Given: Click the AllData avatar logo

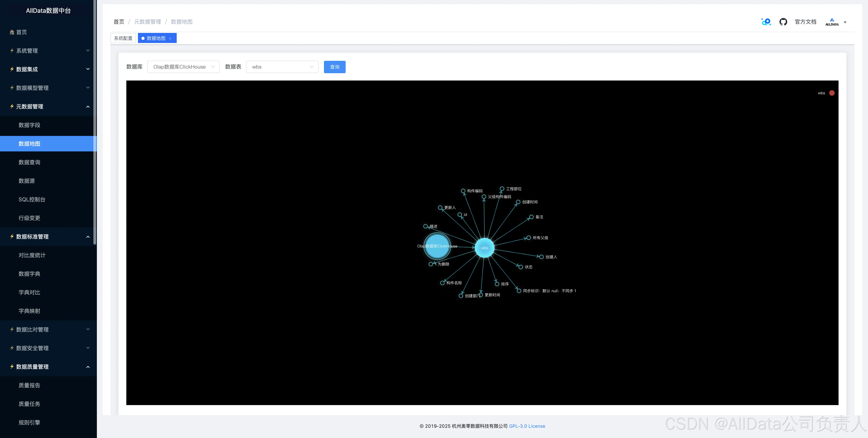Looking at the screenshot, I should pos(832,22).
